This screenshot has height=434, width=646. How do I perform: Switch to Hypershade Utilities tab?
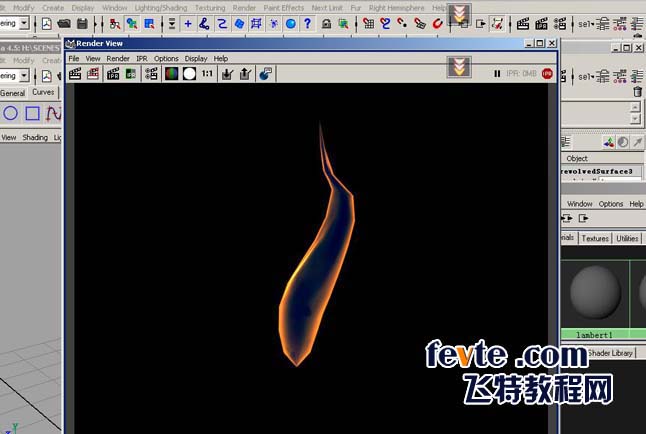627,238
